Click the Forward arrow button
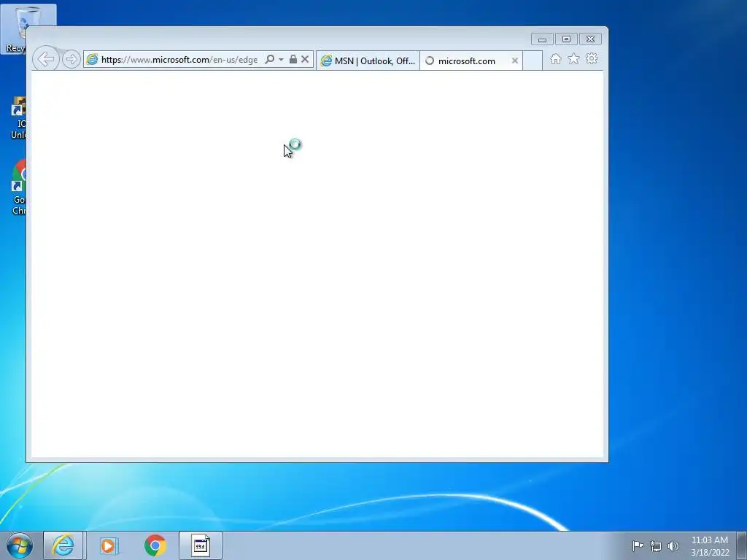The height and width of the screenshot is (560, 747). [x=71, y=59]
